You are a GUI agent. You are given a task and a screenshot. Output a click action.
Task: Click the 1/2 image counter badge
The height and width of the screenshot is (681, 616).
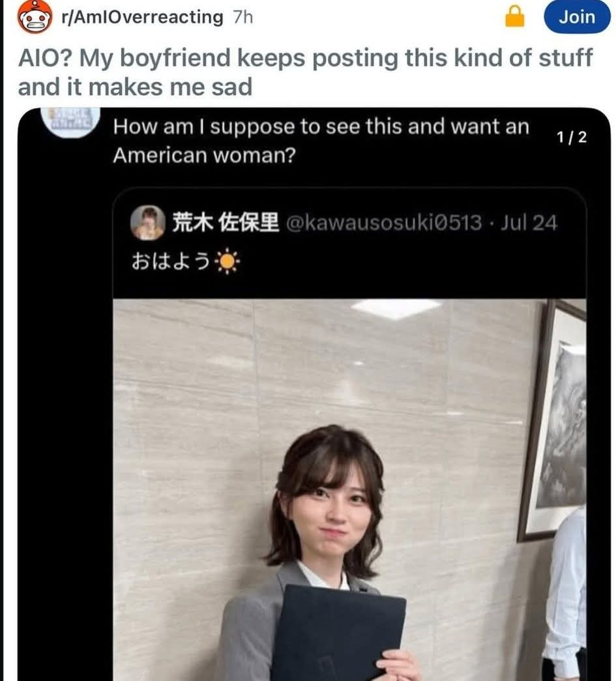coord(572,138)
